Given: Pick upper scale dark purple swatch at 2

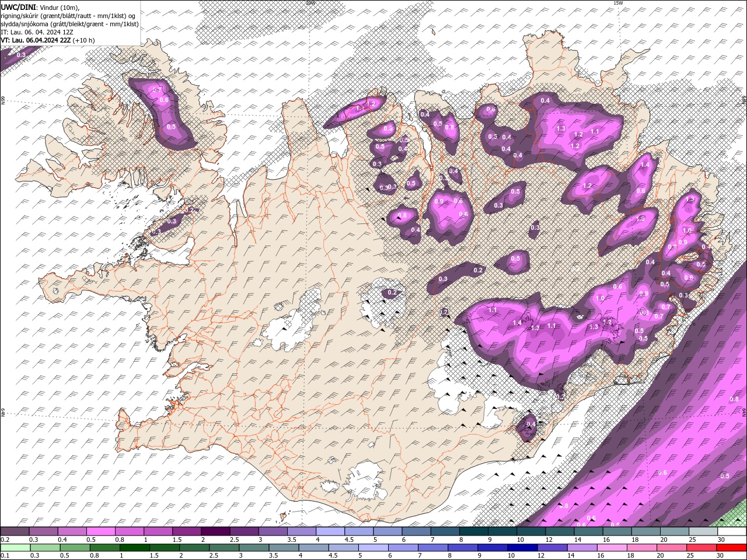Looking at the screenshot, I should coord(215,531).
